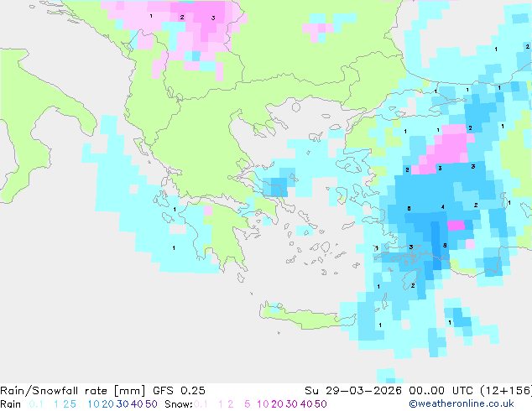The height and width of the screenshot is (411, 532).
Task: Select the Snow legend value 10
Action: click(263, 404)
